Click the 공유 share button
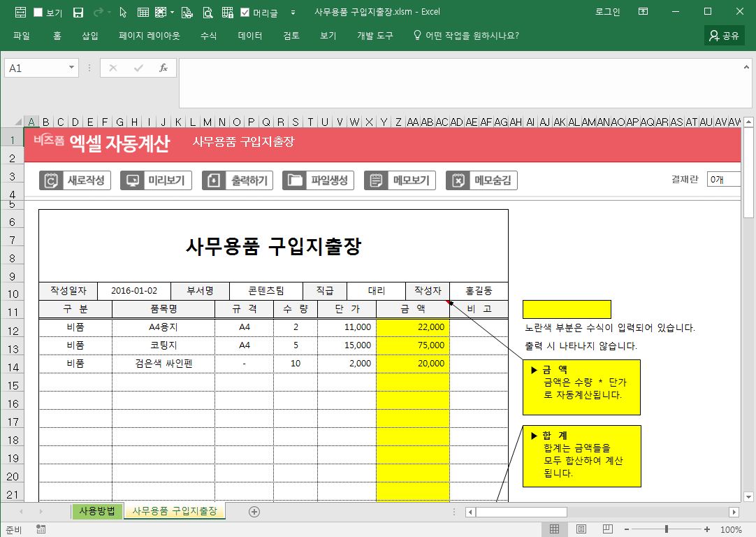The image size is (756, 537). click(x=724, y=35)
